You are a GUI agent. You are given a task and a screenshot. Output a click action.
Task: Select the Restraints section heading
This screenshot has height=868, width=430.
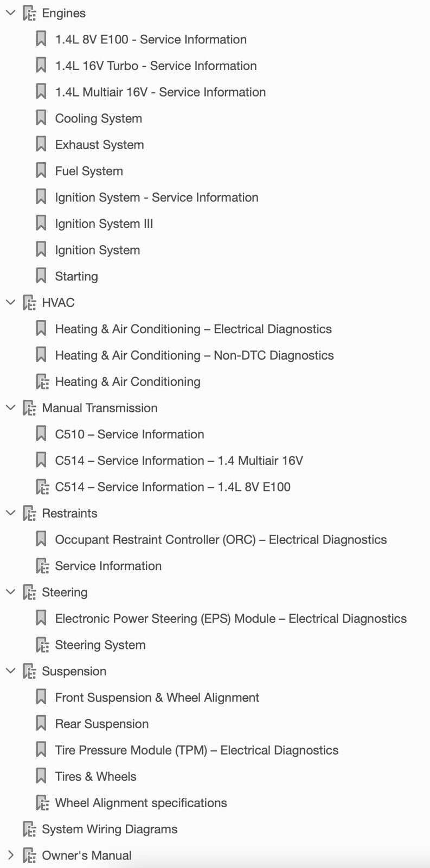click(x=69, y=513)
